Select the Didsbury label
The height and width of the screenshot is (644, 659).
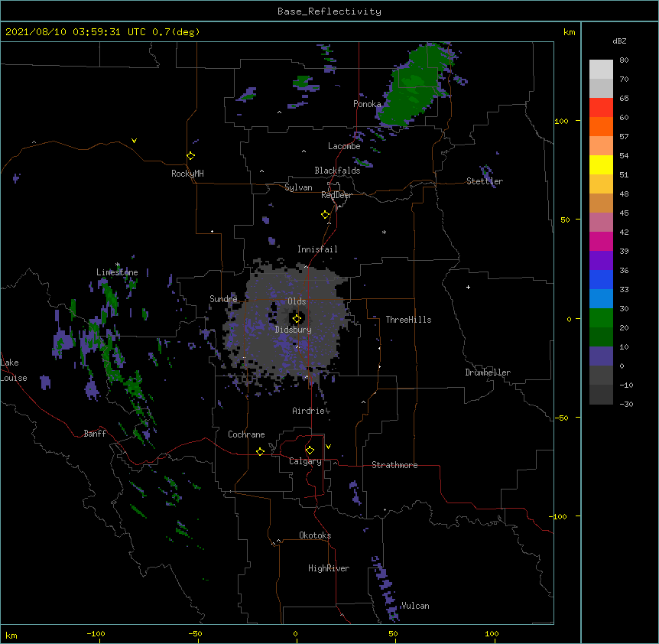point(294,330)
